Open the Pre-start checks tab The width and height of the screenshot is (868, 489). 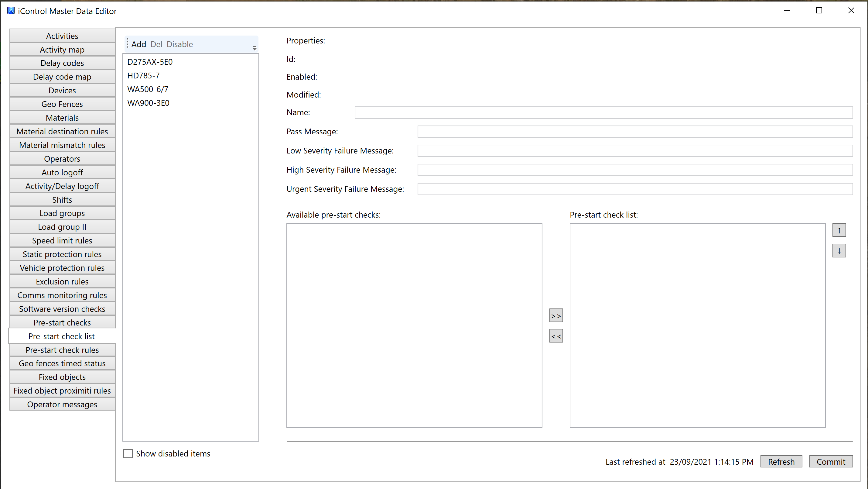click(62, 322)
